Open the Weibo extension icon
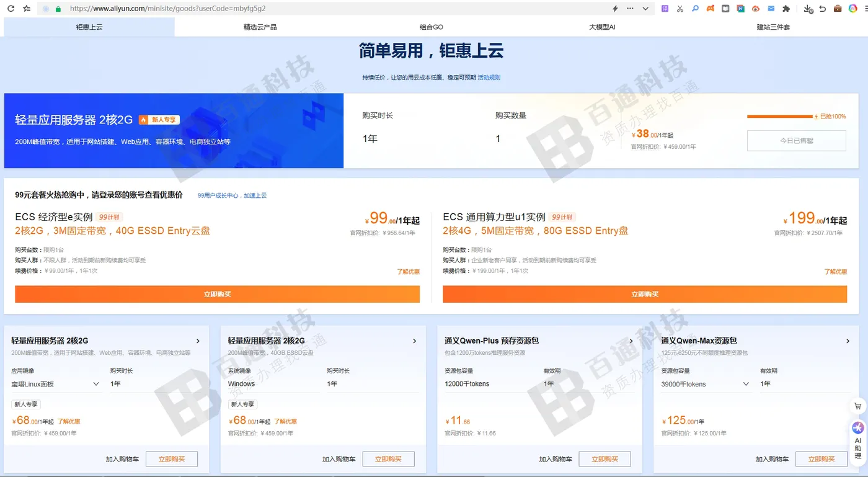 pyautogui.click(x=756, y=9)
